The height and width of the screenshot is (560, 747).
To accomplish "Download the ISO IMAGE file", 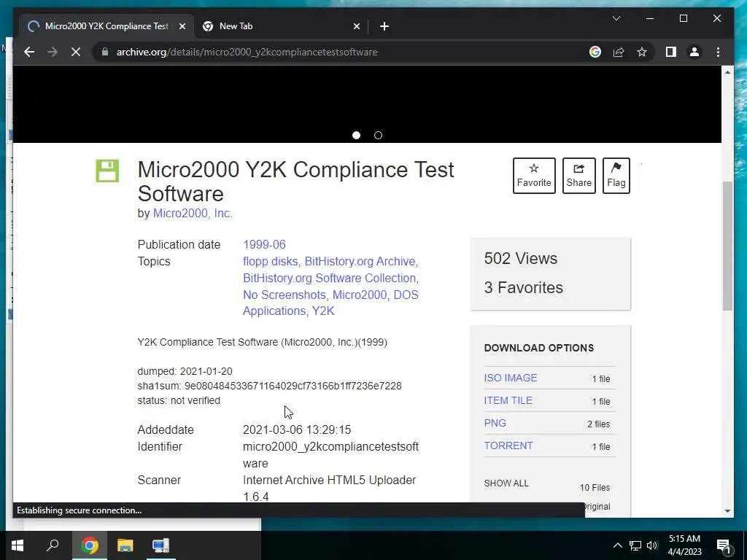I will coord(510,378).
